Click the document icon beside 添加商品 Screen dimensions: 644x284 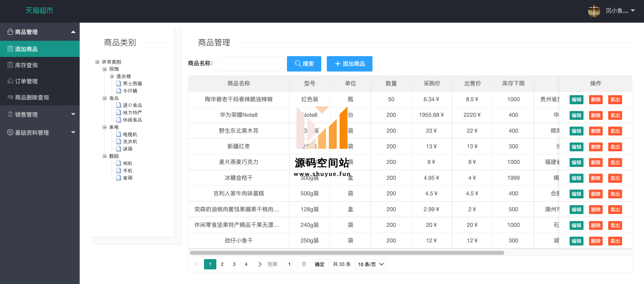click(x=10, y=49)
